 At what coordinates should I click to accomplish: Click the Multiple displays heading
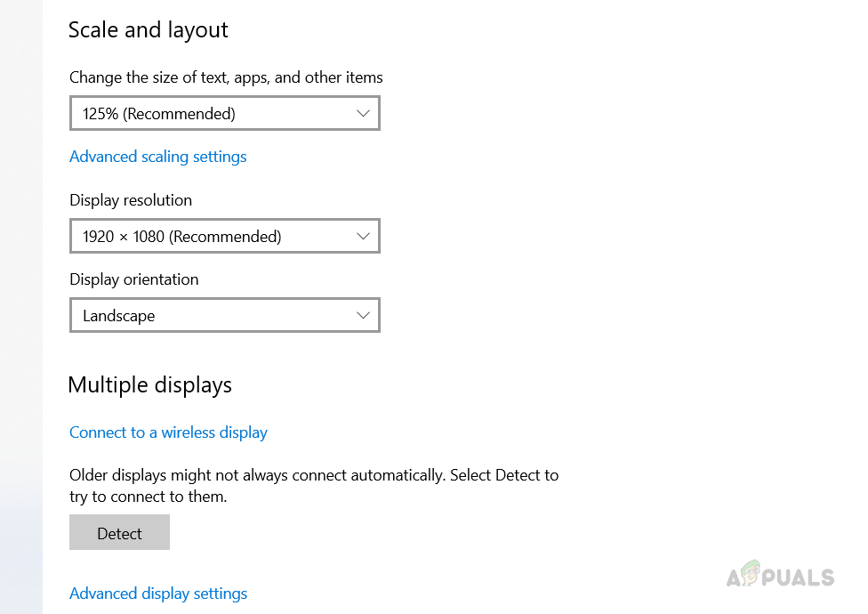149,384
